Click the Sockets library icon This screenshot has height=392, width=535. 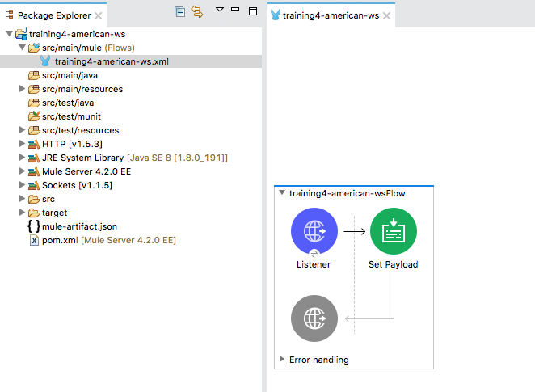click(x=34, y=185)
